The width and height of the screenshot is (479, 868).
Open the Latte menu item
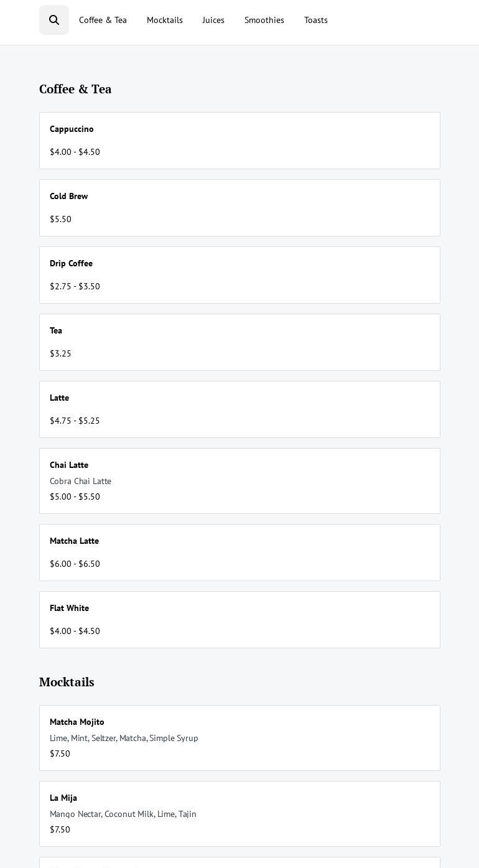240,409
